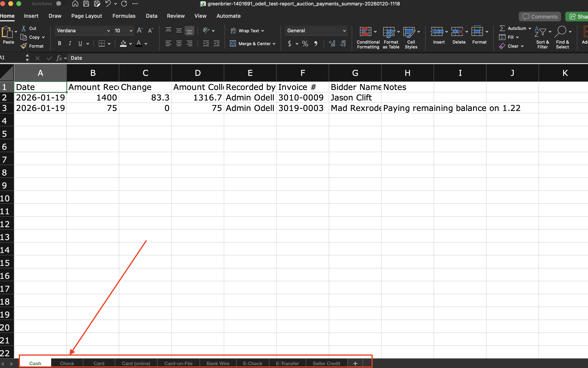This screenshot has width=588, height=368.
Task: Click Decrease Decimal icon
Action: tap(343, 44)
